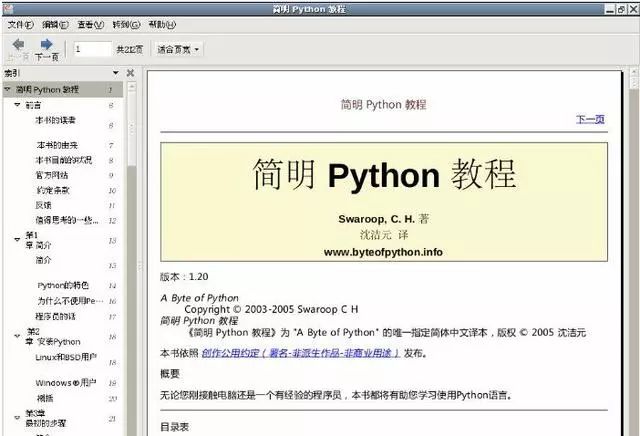Click the sidebar splitter handle

click(140, 266)
